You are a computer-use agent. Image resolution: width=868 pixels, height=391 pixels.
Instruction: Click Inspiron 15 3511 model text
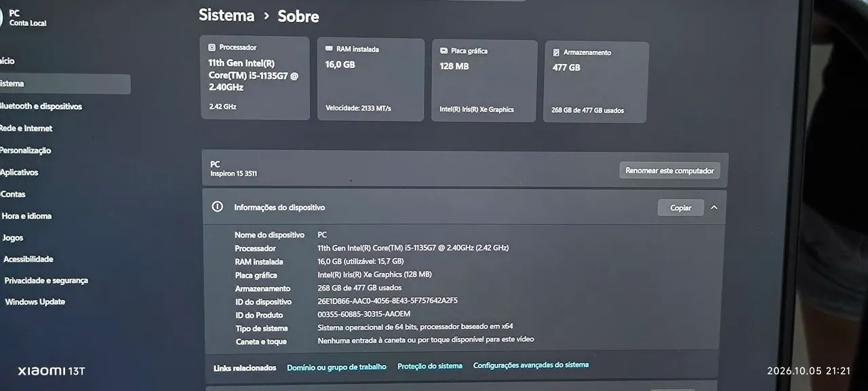coord(234,174)
